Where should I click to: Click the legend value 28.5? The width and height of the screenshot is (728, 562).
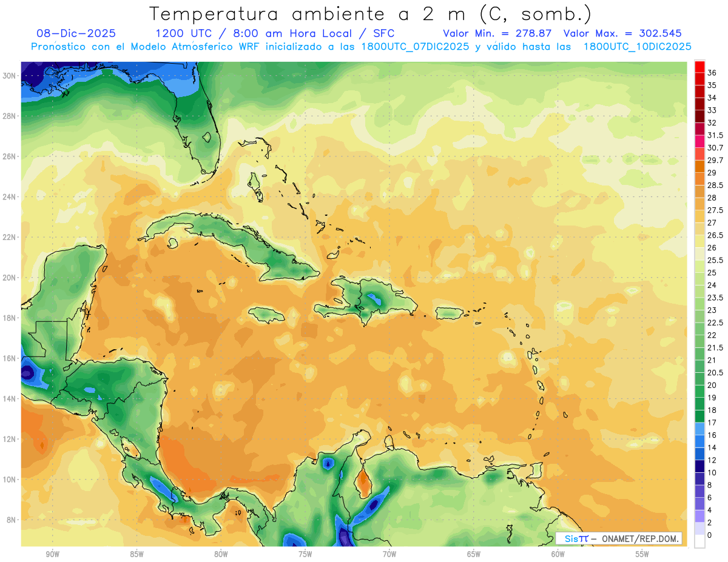(715, 185)
